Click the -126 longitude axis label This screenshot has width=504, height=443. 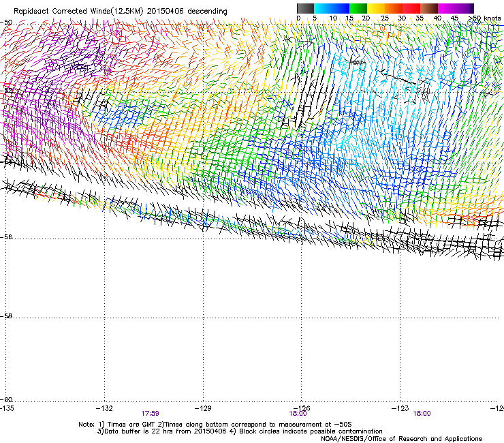coord(302,408)
